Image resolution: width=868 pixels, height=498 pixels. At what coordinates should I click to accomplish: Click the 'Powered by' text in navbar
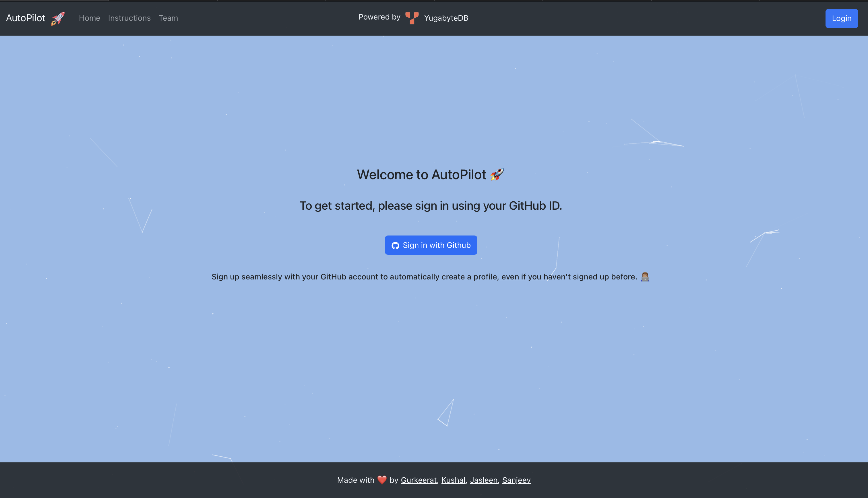[379, 17]
